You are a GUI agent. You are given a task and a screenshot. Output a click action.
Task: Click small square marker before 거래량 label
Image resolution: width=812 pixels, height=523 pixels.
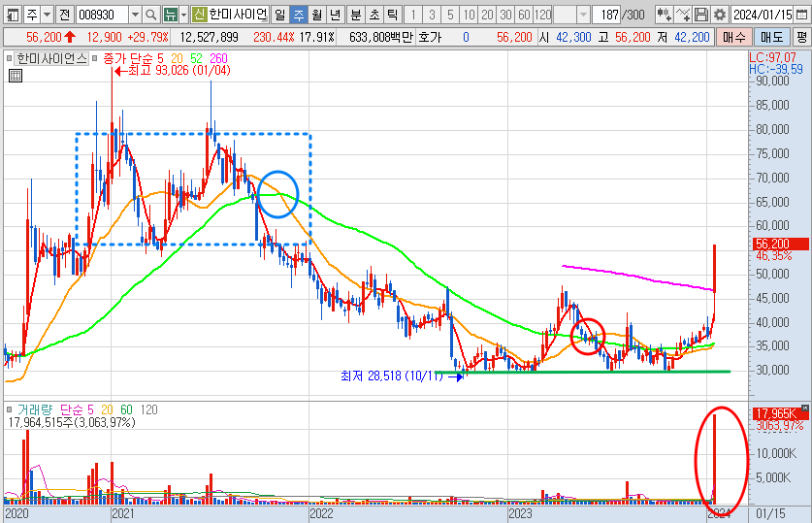point(9,410)
